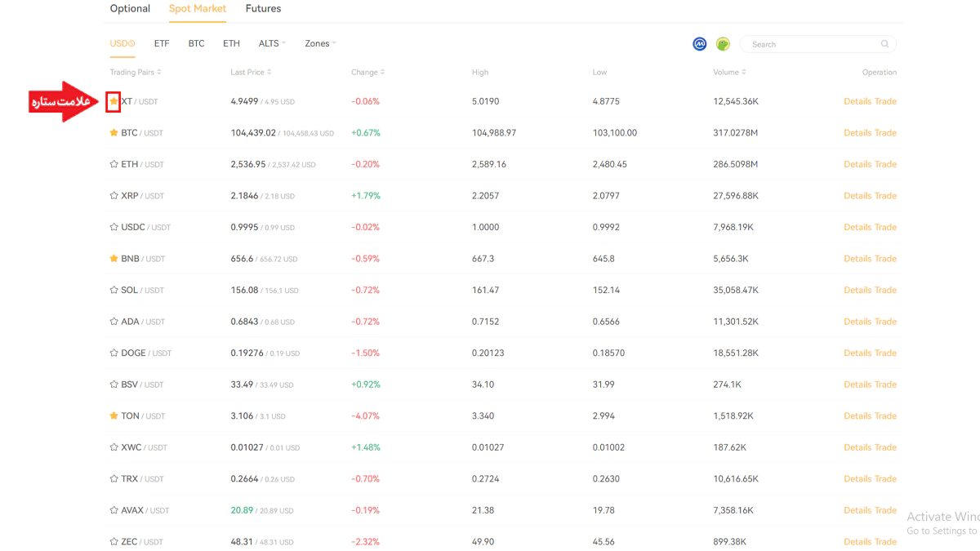Star the XWC/USDT pair

114,447
